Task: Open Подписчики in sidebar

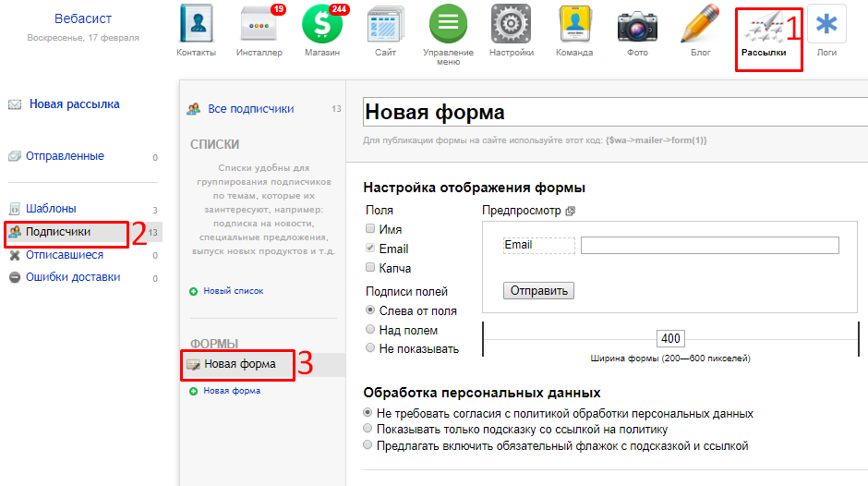Action: click(58, 232)
